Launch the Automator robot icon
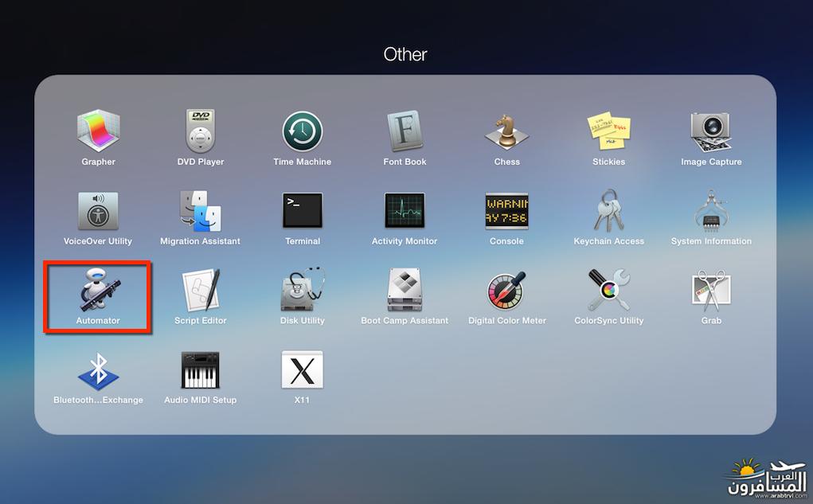 99,290
